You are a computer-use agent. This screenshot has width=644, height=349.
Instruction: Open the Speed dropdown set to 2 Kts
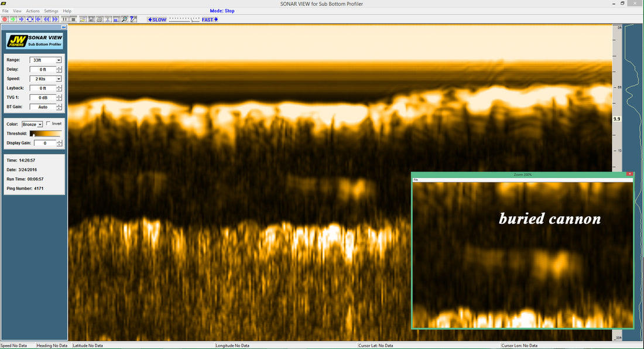59,79
